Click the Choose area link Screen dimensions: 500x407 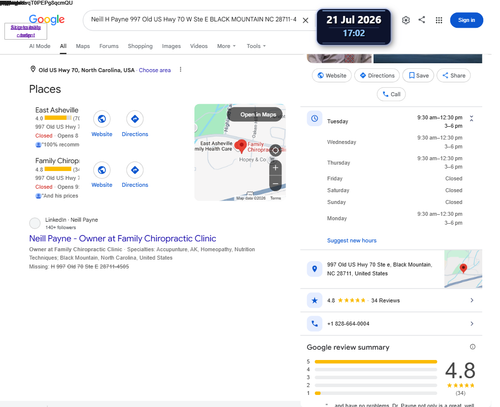[155, 70]
